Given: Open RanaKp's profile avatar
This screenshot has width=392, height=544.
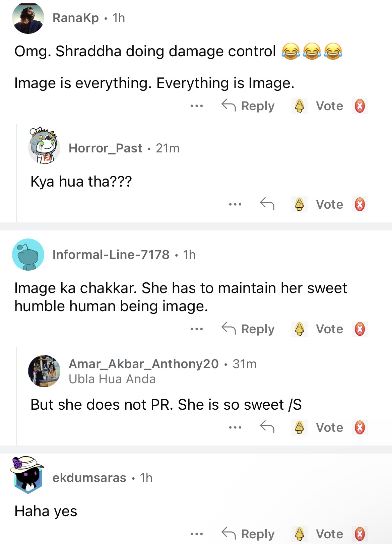Looking at the screenshot, I should (28, 18).
